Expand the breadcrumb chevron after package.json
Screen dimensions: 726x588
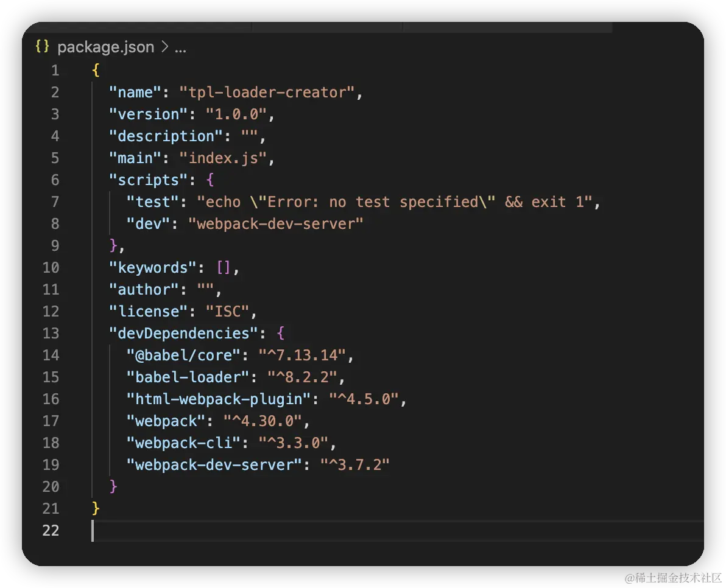click(x=164, y=47)
